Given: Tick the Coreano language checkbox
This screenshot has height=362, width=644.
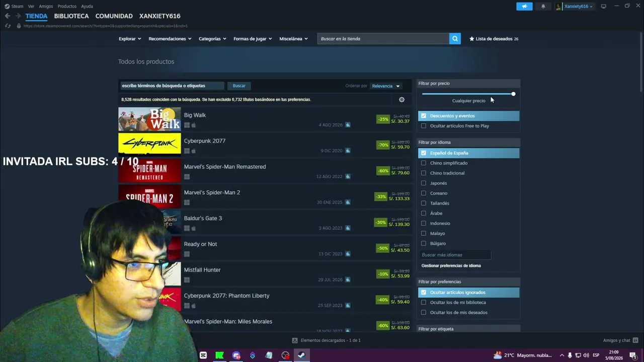Looking at the screenshot, I should 424,193.
